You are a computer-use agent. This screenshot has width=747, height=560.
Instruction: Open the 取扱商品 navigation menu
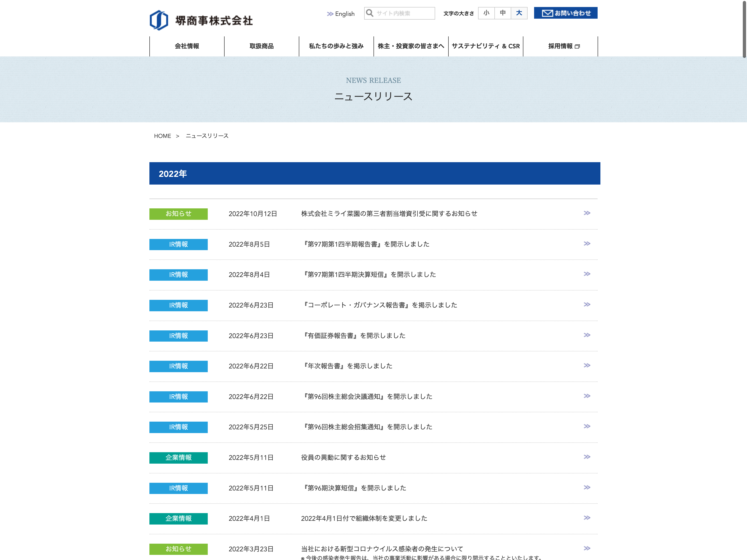tap(261, 46)
